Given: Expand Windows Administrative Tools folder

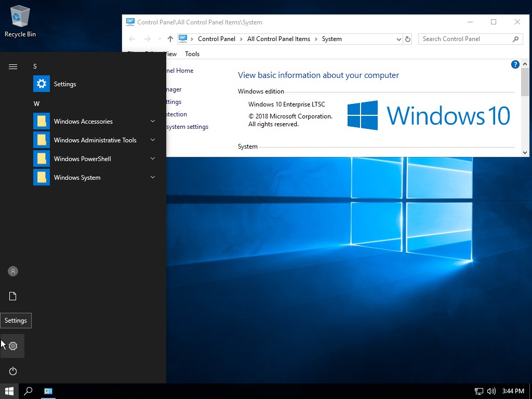Looking at the screenshot, I should pyautogui.click(x=95, y=140).
